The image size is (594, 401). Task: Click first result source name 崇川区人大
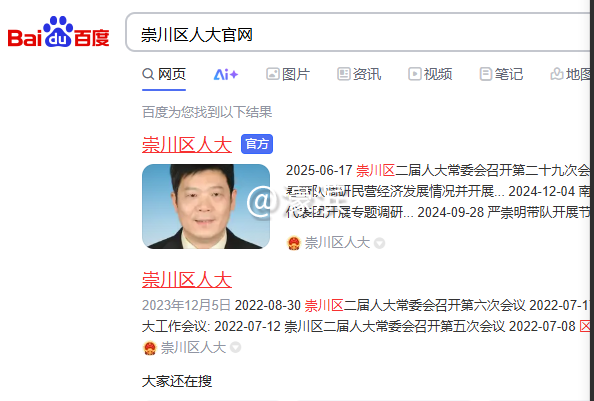337,243
